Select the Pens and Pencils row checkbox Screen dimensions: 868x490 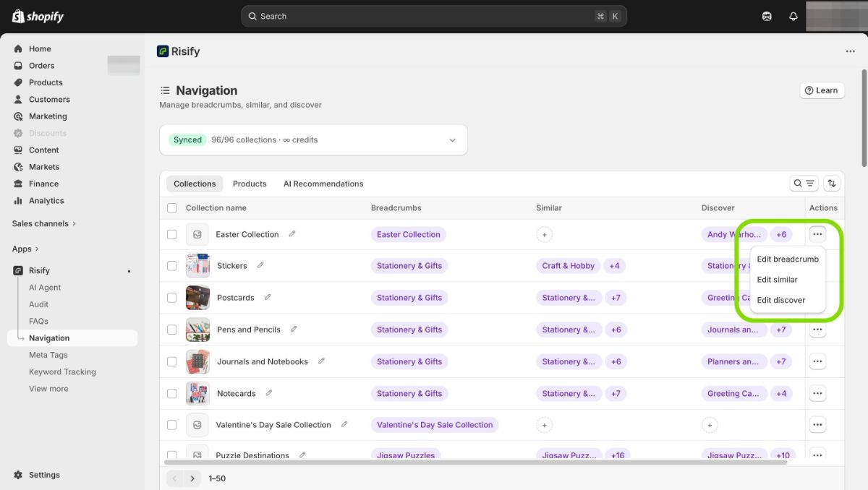point(172,330)
